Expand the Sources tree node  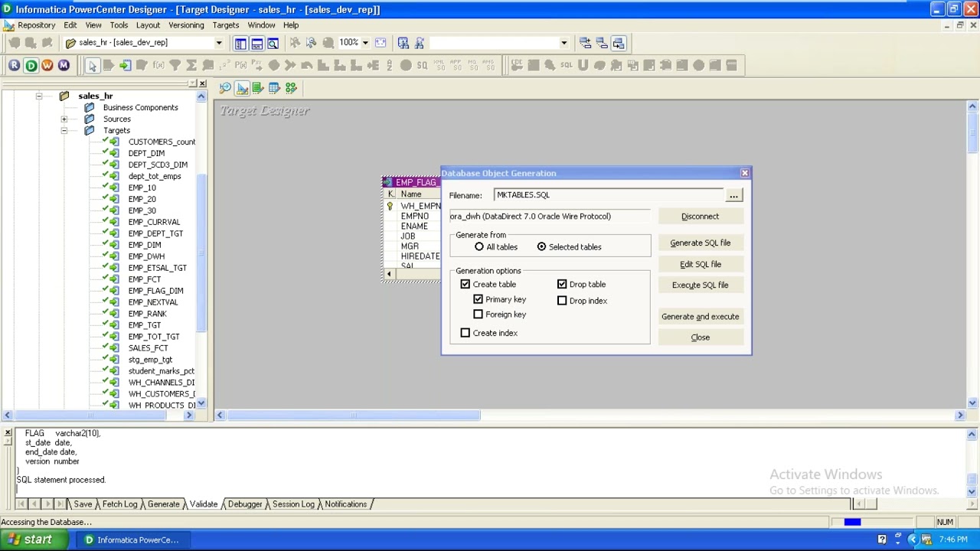point(64,119)
